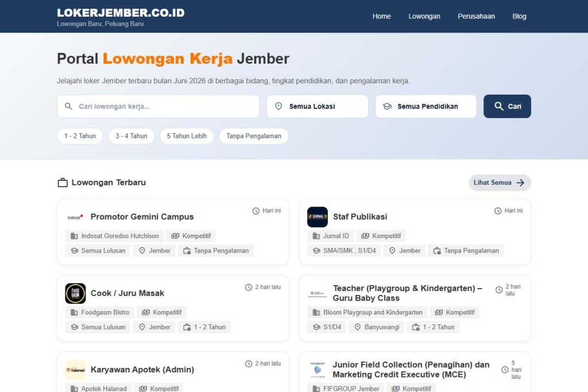Click the briefcase icon beside Lowongan Terbaru
Screen dimensions: 588x392
pyautogui.click(x=63, y=183)
